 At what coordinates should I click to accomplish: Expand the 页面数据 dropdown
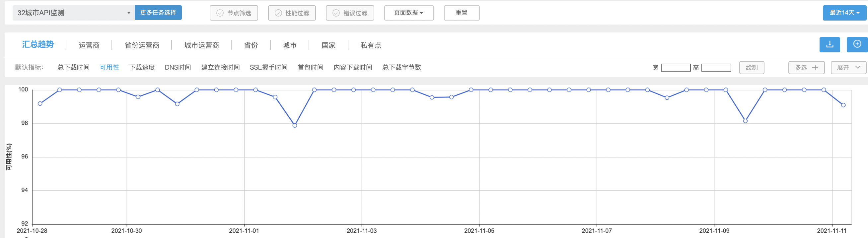coord(409,13)
